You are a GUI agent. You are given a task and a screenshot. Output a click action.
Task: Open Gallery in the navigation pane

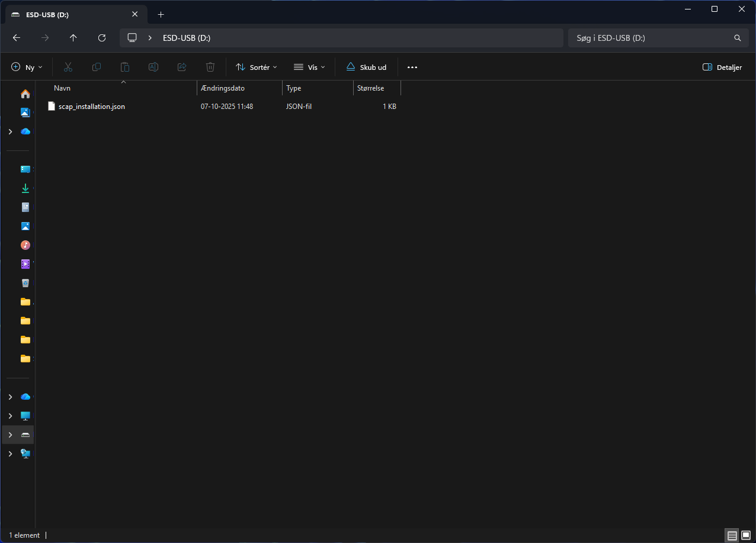coord(25,113)
